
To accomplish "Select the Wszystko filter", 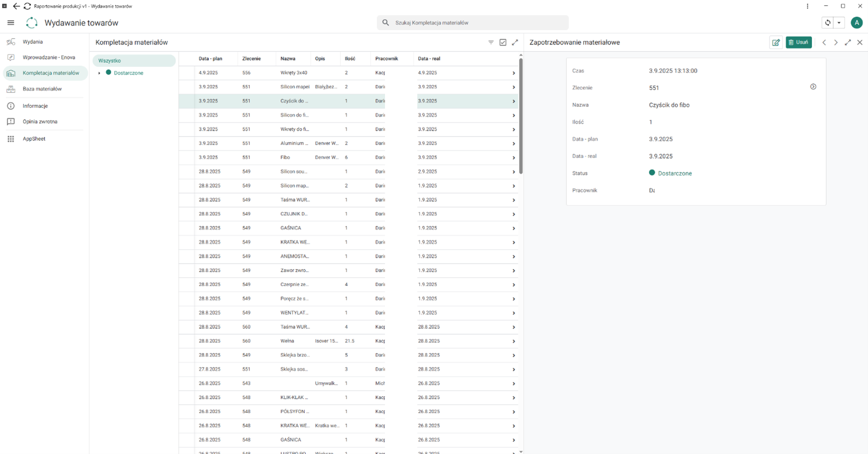I will coord(134,61).
